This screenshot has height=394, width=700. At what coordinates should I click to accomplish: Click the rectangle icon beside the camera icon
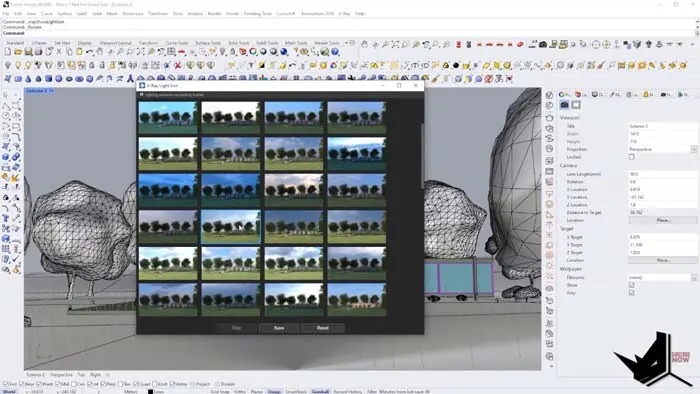(576, 105)
